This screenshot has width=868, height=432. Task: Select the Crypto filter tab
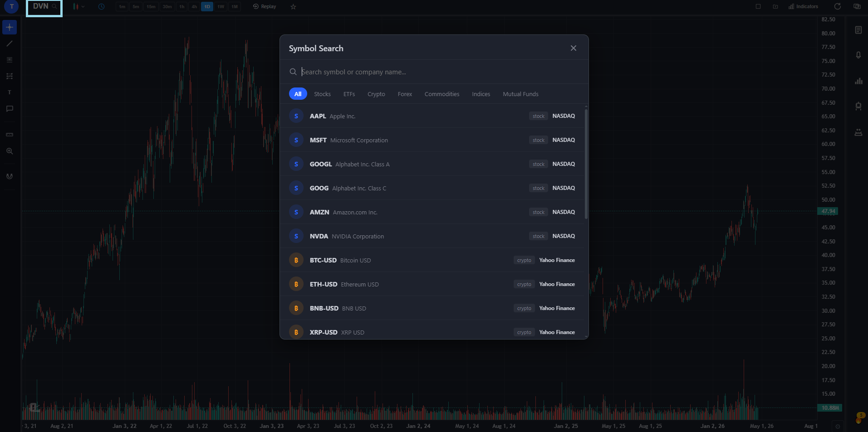click(376, 94)
